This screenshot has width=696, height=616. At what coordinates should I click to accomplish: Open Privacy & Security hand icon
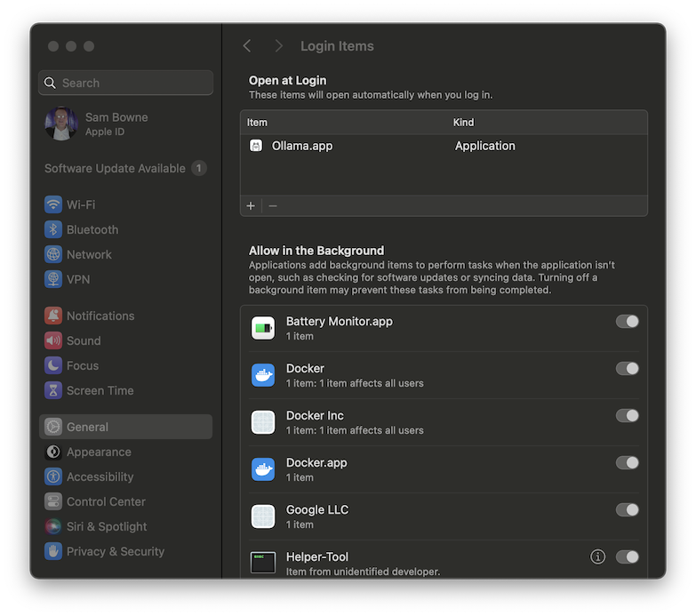(53, 551)
